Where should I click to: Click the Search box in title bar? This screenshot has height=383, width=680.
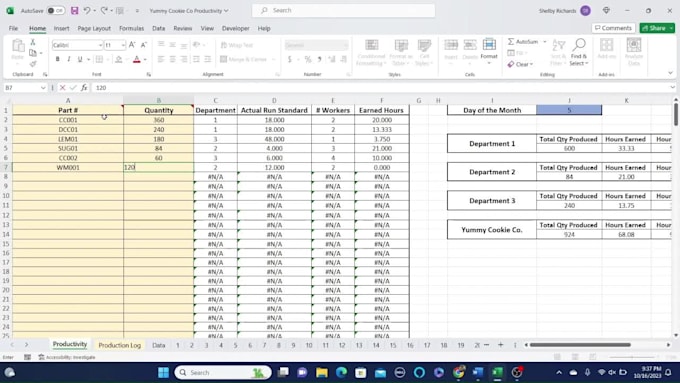(x=343, y=10)
